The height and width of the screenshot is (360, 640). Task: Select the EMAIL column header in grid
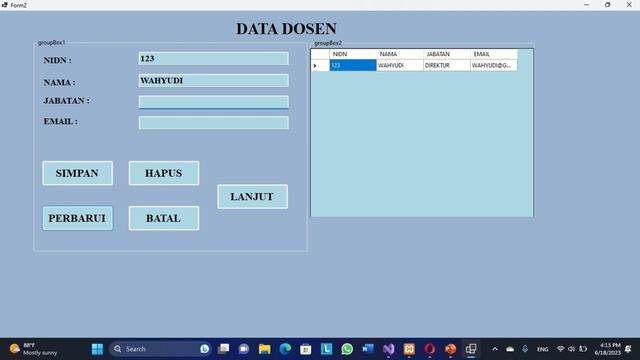click(494, 54)
